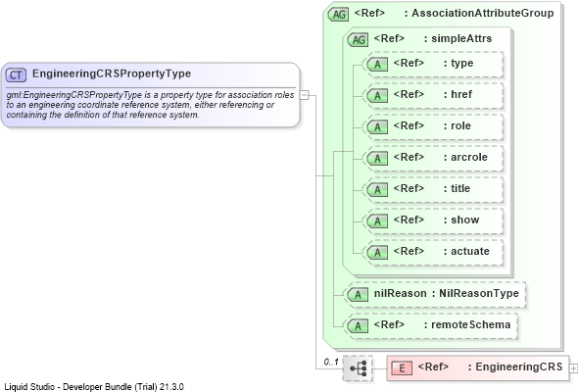Click the gml:EngineeringCRSPropertyType description text
The height and width of the screenshot is (392, 578).
pyautogui.click(x=150, y=105)
